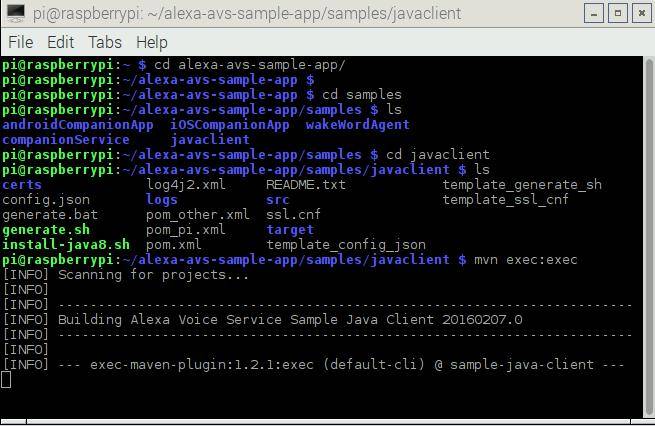
Task: Click the template_config_json file name
Action: [x=346, y=245]
